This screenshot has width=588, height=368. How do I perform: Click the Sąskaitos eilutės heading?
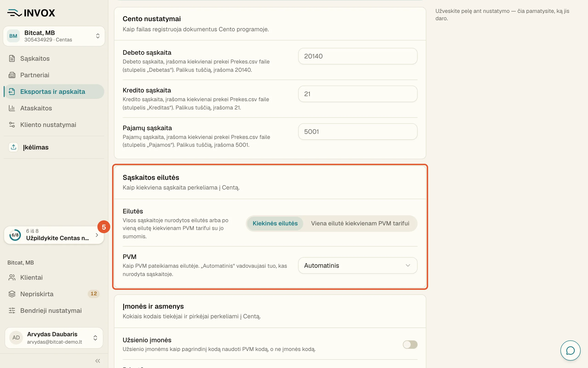[x=151, y=177]
